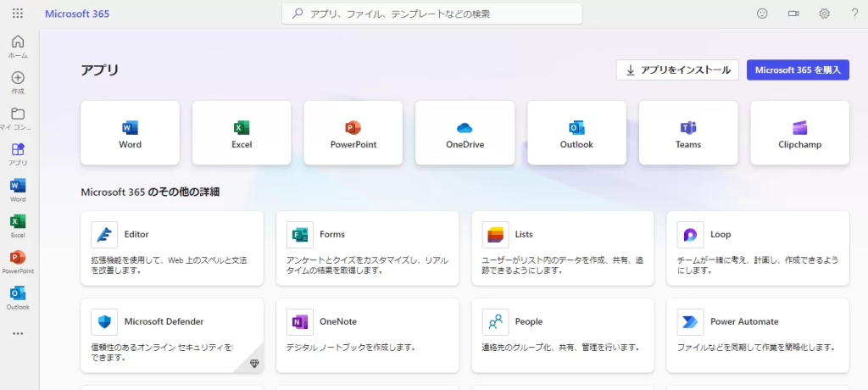Expand more apps with sidebar ellipsis
Image resolution: width=868 pixels, height=390 pixels.
coord(18,333)
